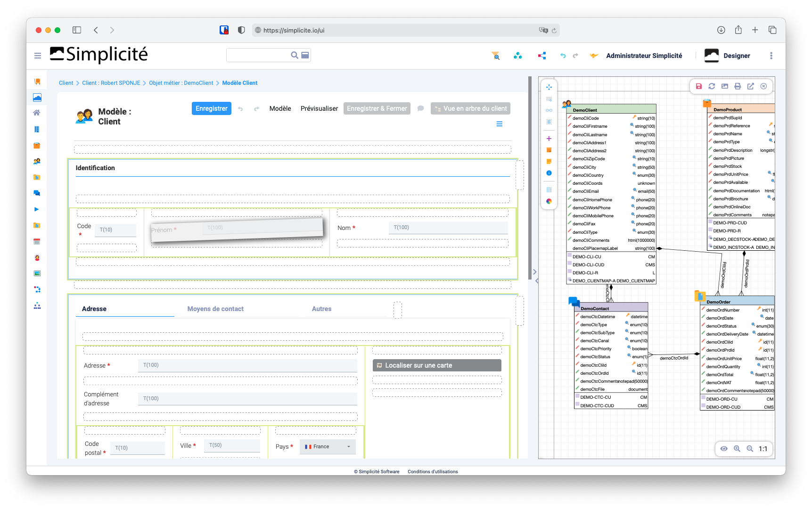Open the color wheel picker

point(549,201)
